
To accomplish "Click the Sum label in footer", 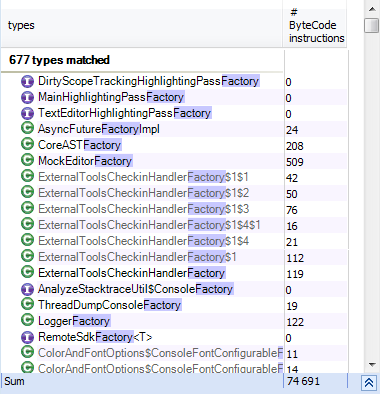I will pyautogui.click(x=14, y=381).
